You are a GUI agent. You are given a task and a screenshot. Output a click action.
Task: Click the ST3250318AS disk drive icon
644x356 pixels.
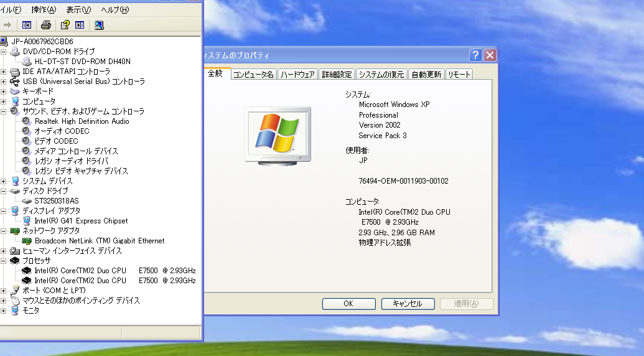click(26, 201)
